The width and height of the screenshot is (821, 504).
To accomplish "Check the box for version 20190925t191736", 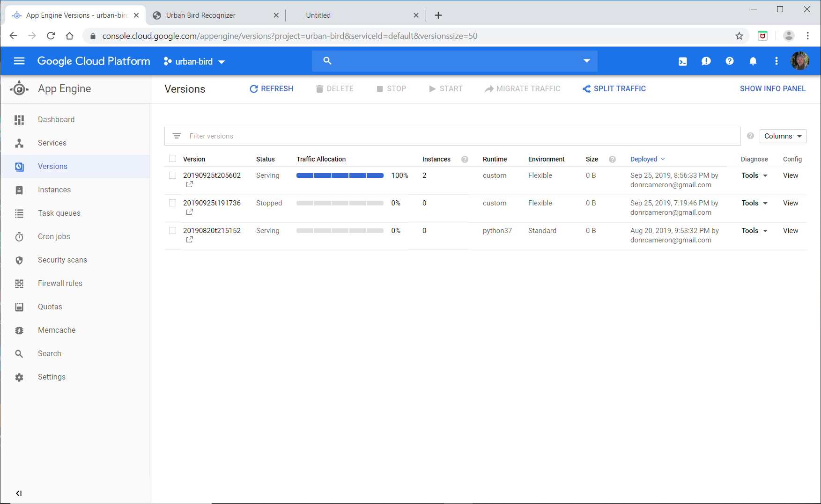I will 173,203.
